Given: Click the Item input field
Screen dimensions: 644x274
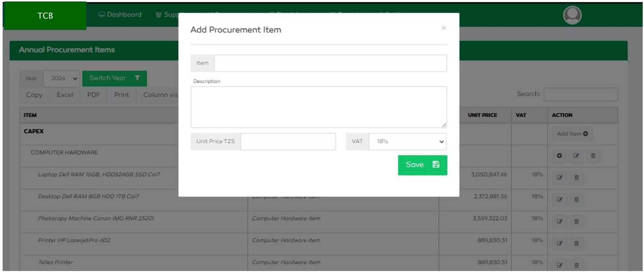Looking at the screenshot, I should [330, 63].
